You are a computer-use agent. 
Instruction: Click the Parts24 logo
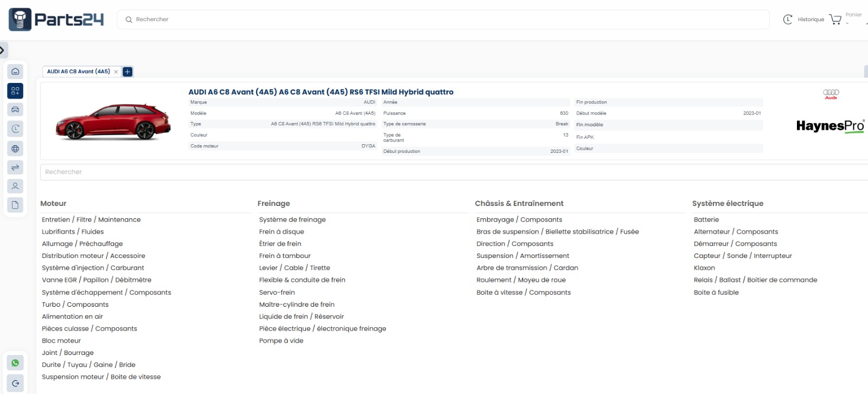pos(56,20)
